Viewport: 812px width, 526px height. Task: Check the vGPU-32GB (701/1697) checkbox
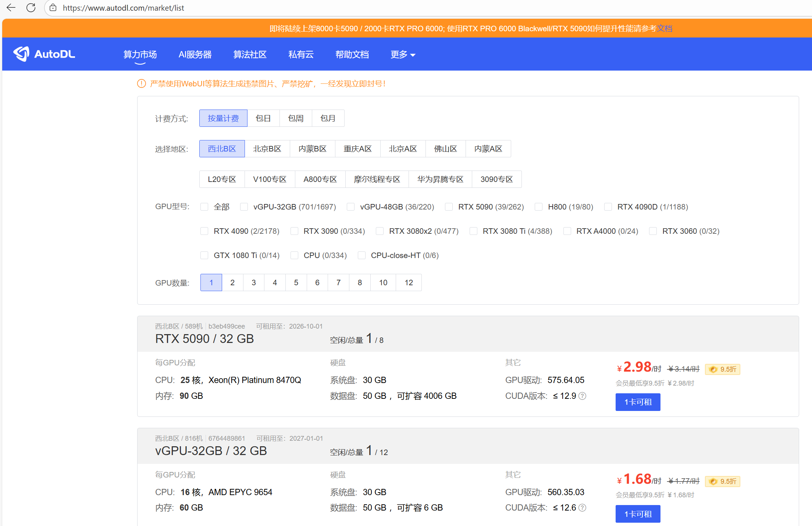pyautogui.click(x=244, y=207)
